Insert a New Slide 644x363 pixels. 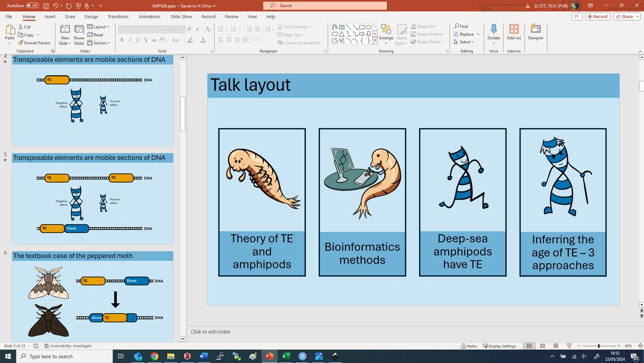coord(65,34)
